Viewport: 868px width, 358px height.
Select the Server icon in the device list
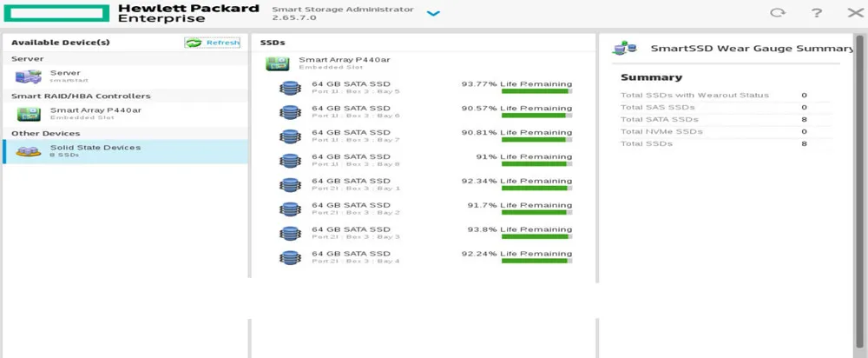click(29, 76)
